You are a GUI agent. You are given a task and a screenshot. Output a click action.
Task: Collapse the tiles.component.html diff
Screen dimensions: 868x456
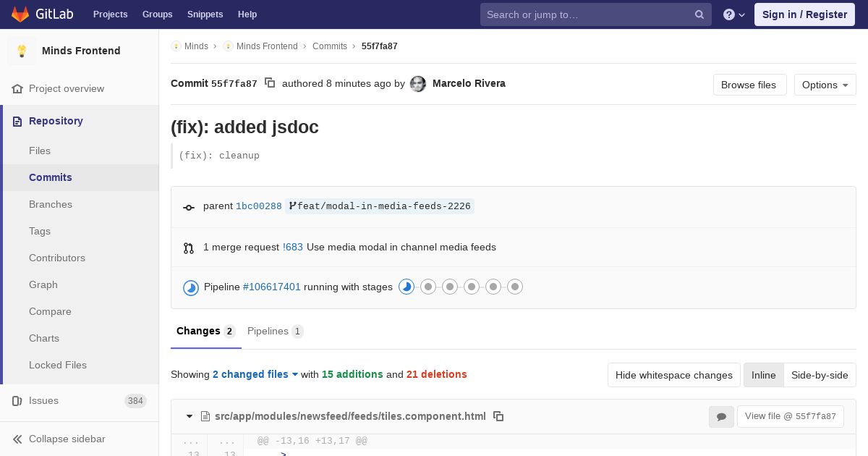[190, 416]
